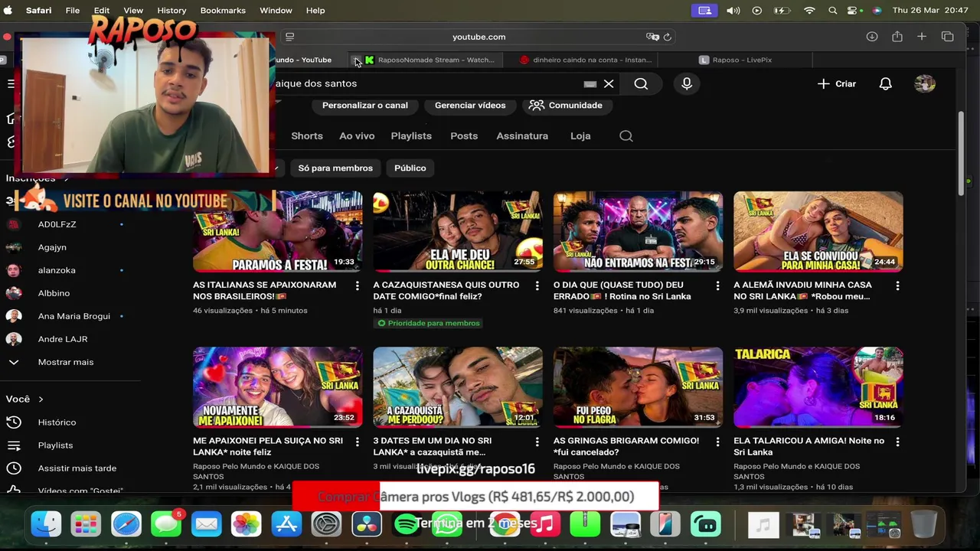
Task: Search within channel using magnifier icon
Action: [626, 135]
